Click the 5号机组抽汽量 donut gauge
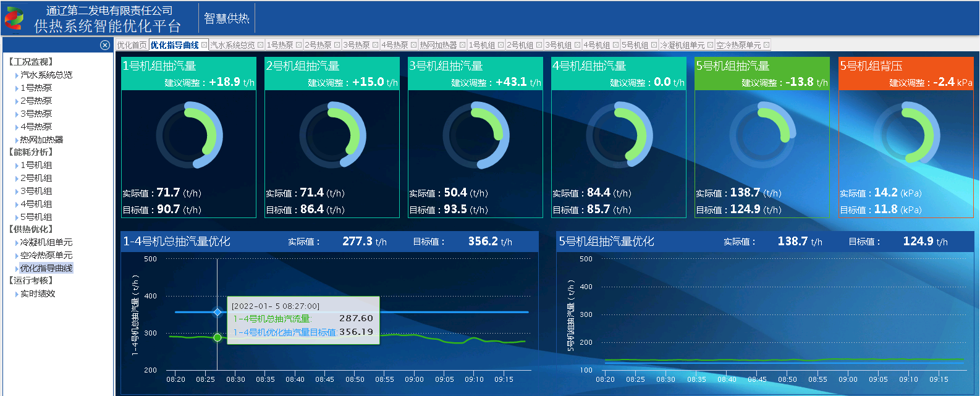Viewport: 980px width, 396px height. point(762,135)
